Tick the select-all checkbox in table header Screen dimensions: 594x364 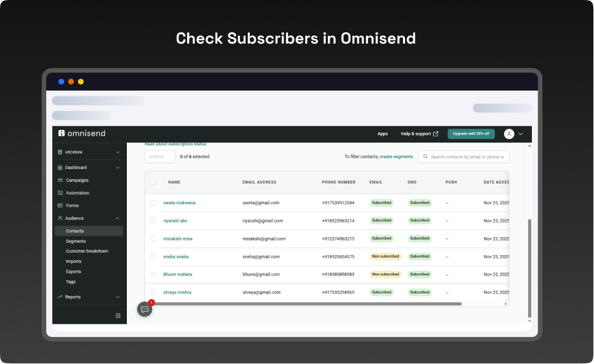pos(153,182)
